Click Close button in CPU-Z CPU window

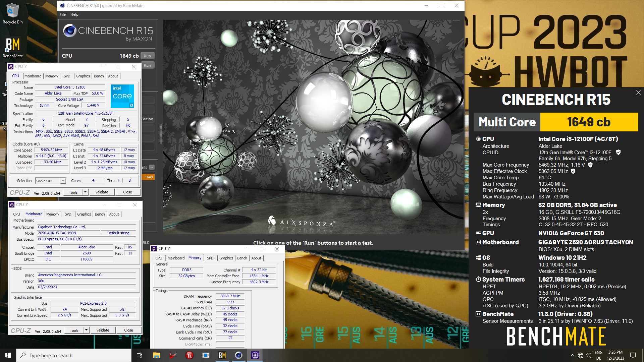pos(127,192)
